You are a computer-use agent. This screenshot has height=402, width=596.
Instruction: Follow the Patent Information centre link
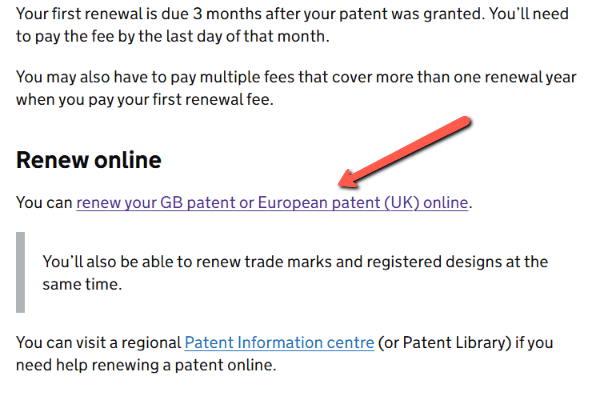coord(279,343)
